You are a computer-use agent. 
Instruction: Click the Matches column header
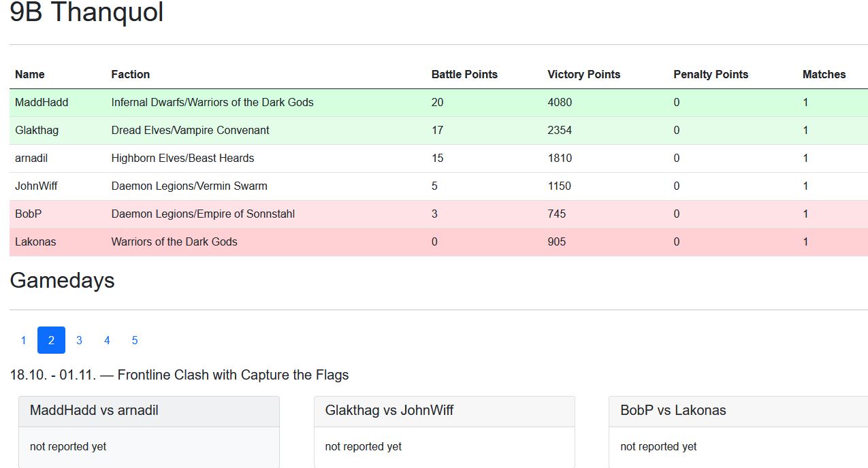click(824, 74)
